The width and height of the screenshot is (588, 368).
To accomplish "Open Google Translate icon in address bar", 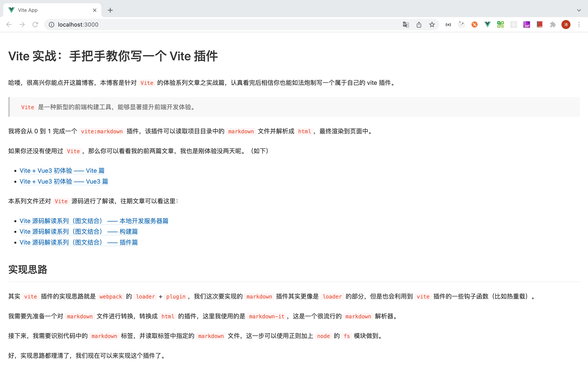I will (406, 25).
